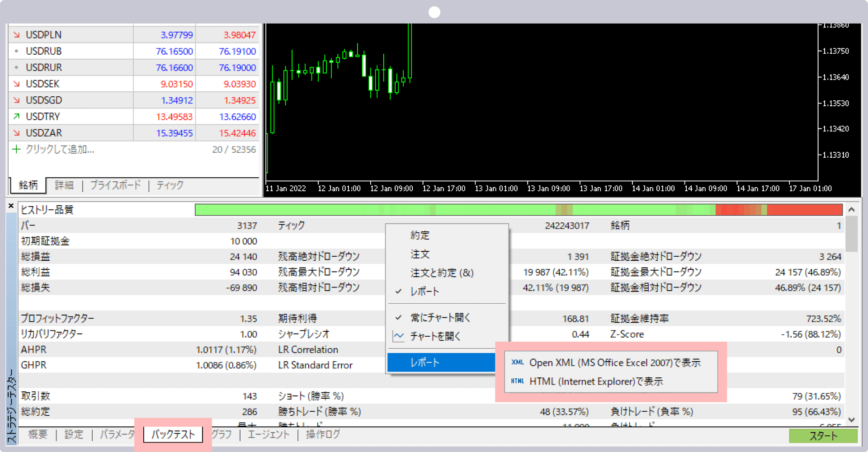Click the USDRUB neutral dot icon

click(x=17, y=51)
